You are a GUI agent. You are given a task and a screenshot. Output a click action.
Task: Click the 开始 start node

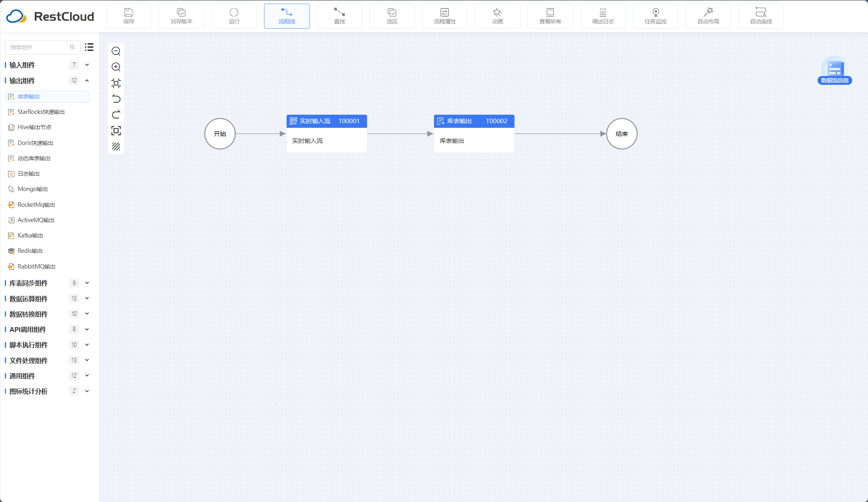pos(220,134)
